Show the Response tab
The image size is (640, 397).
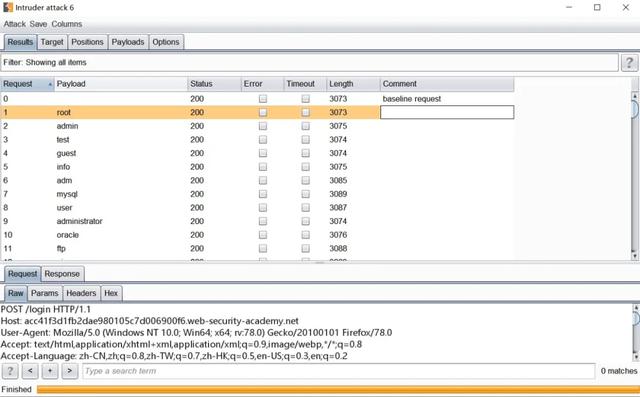tap(62, 274)
